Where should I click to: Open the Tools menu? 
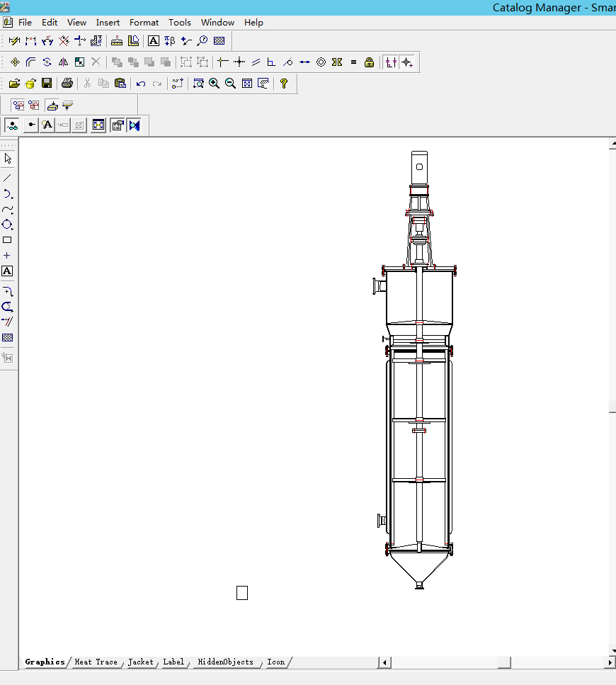179,22
